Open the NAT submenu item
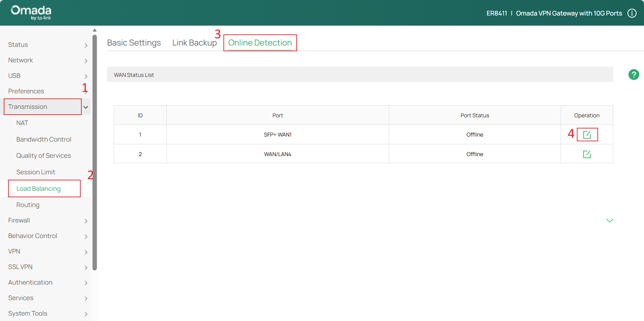 pyautogui.click(x=22, y=123)
